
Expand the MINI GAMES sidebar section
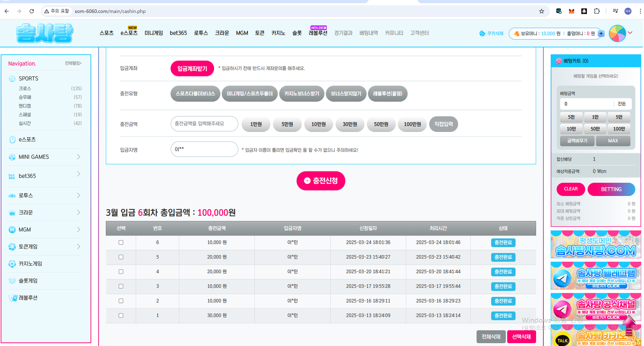tap(78, 157)
